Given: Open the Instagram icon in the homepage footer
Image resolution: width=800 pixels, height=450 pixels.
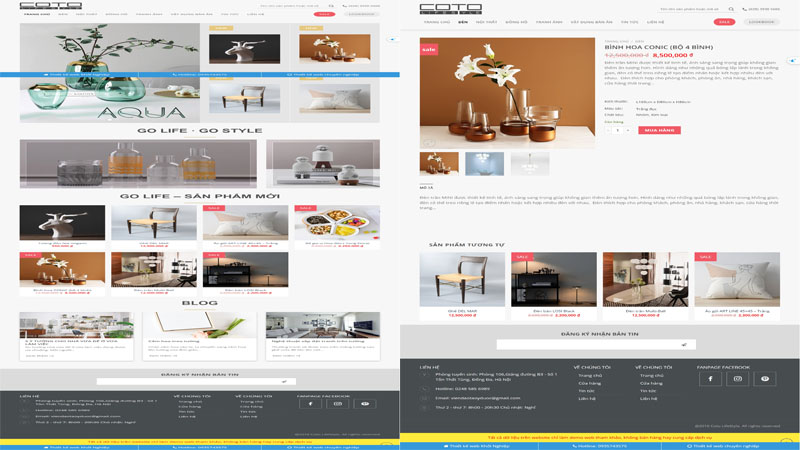Looking at the screenshot, I should [337, 404].
